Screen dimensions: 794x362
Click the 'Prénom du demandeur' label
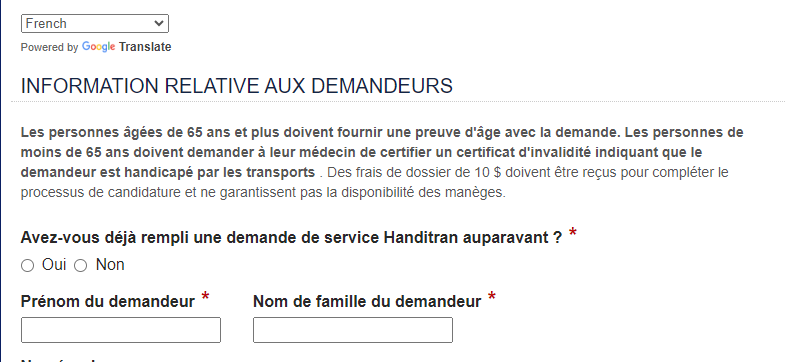tap(108, 302)
